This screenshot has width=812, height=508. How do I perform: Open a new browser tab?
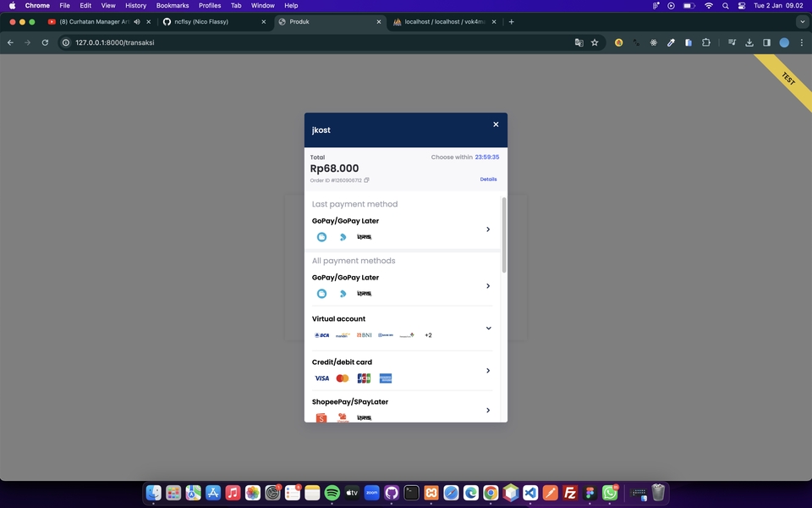point(511,22)
